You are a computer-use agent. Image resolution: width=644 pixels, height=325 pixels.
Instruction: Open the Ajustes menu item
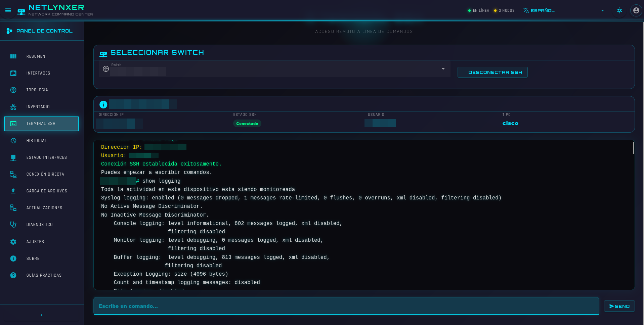(x=35, y=241)
